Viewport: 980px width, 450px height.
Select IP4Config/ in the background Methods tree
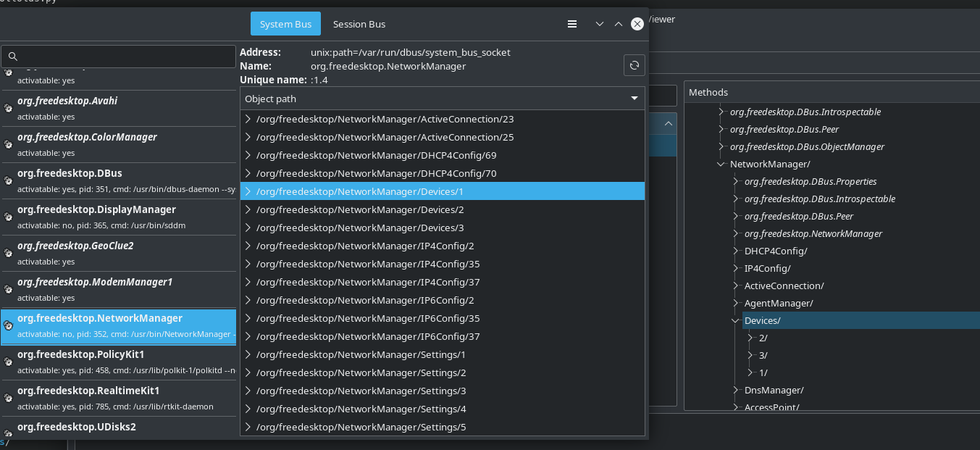coord(768,268)
